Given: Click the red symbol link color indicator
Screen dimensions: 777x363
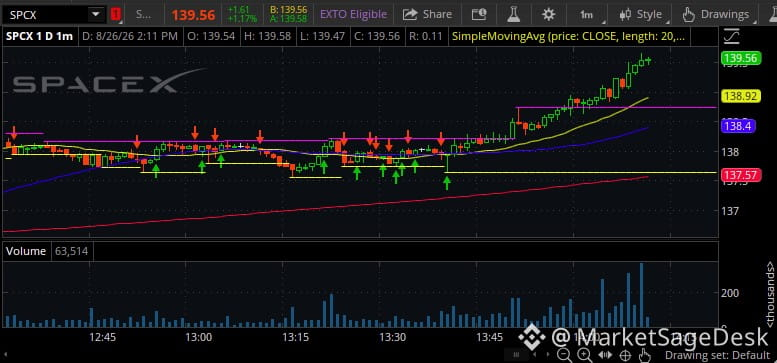Looking at the screenshot, I should click(x=116, y=14).
